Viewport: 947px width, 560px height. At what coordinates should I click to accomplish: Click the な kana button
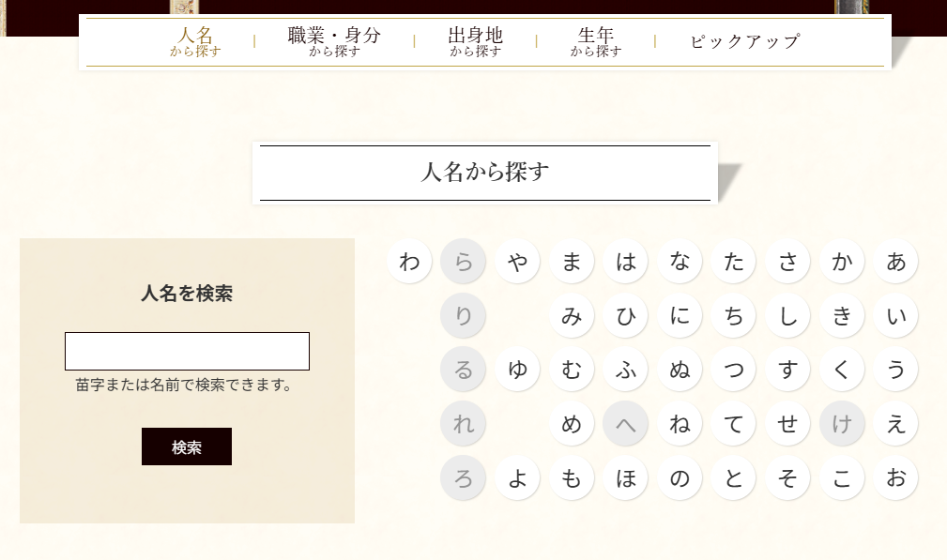(680, 262)
